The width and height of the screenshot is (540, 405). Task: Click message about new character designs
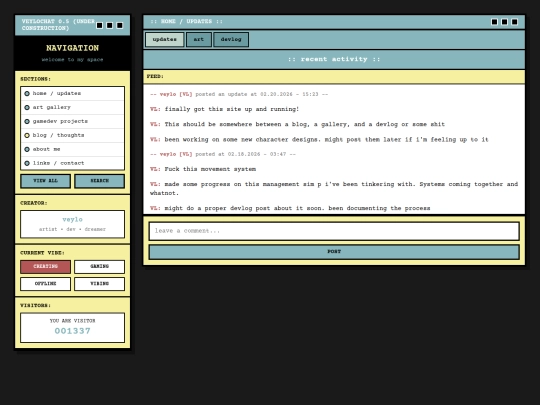[319, 139]
